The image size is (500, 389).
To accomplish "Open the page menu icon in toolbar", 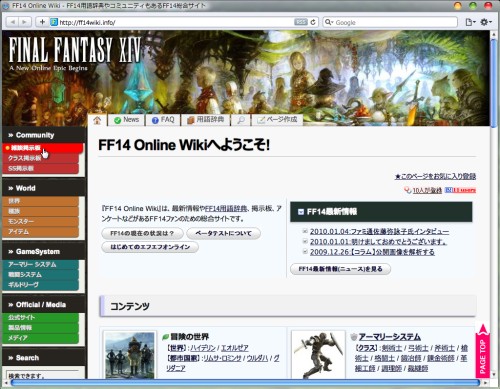I will tap(470, 22).
